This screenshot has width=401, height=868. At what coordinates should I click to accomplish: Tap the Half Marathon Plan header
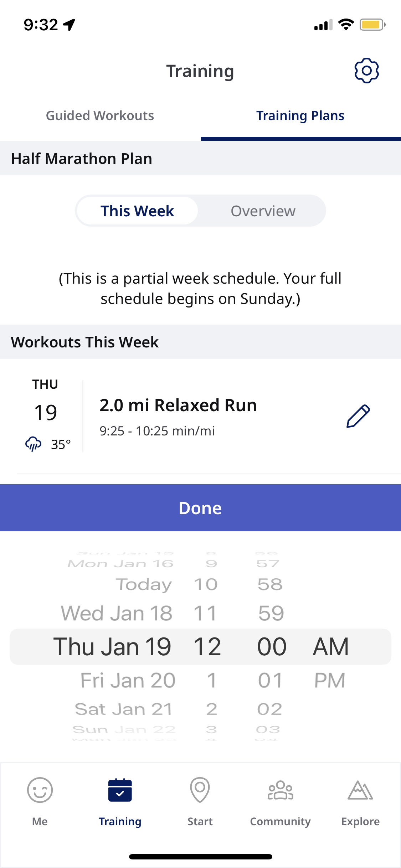[x=82, y=159]
